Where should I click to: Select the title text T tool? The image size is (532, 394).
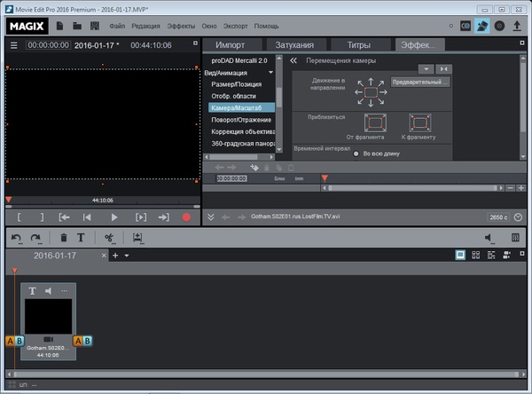[x=81, y=238]
